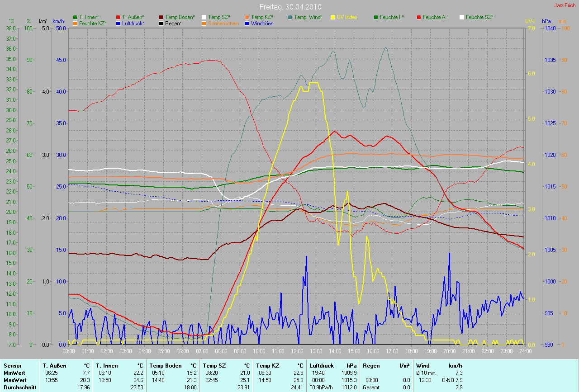Image resolution: width=579 pixels, height=392 pixels.
Task: Click the 12:00 time axis label
Action: tap(297, 351)
